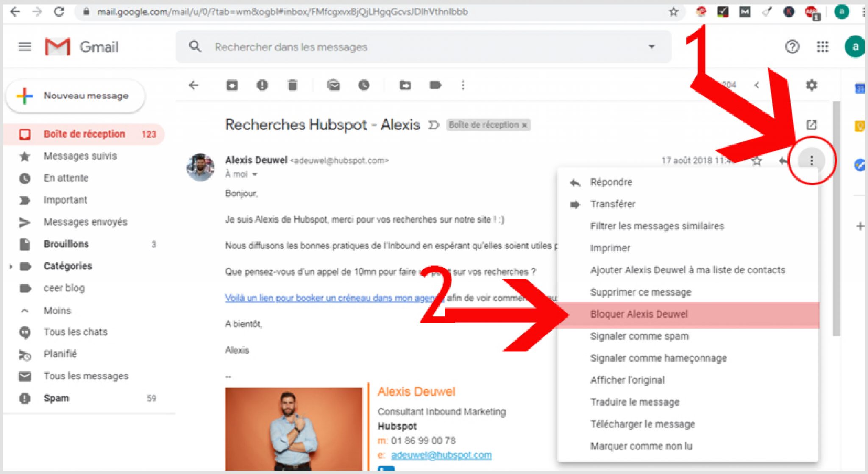
Task: Click the search messages input field
Action: [424, 47]
